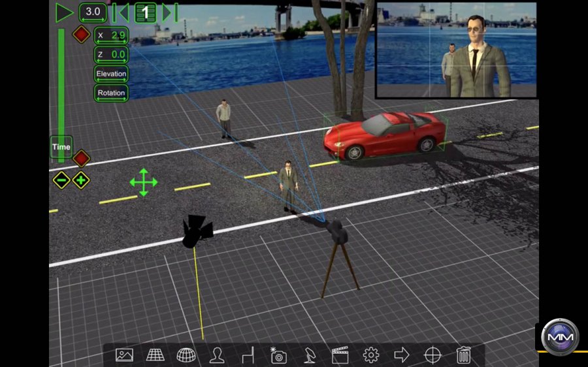Click the green four-way move arrows
The width and height of the screenshot is (588, 367).
144,183
